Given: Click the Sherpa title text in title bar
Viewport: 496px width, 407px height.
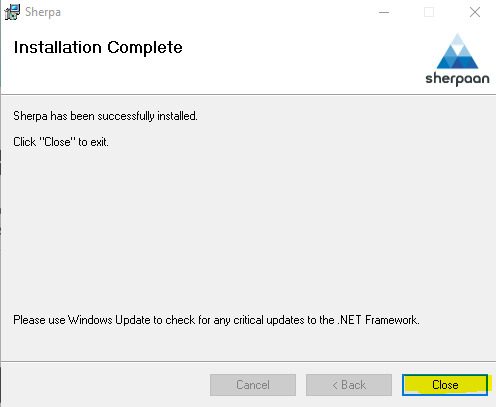Looking at the screenshot, I should (x=43, y=12).
